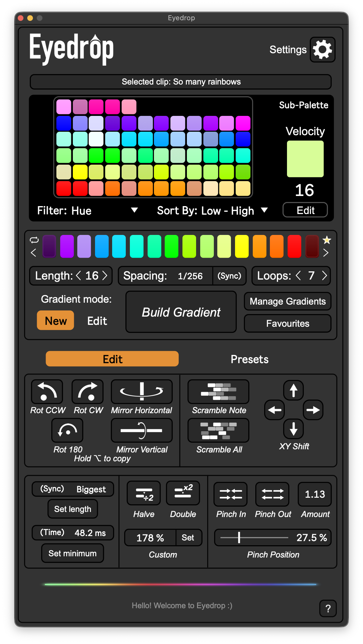Click the Rot CW rotate icon
The width and height of the screenshot is (363, 644).
88,392
